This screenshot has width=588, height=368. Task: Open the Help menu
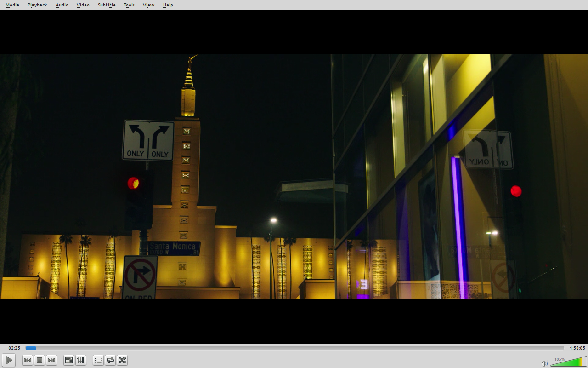click(x=168, y=5)
